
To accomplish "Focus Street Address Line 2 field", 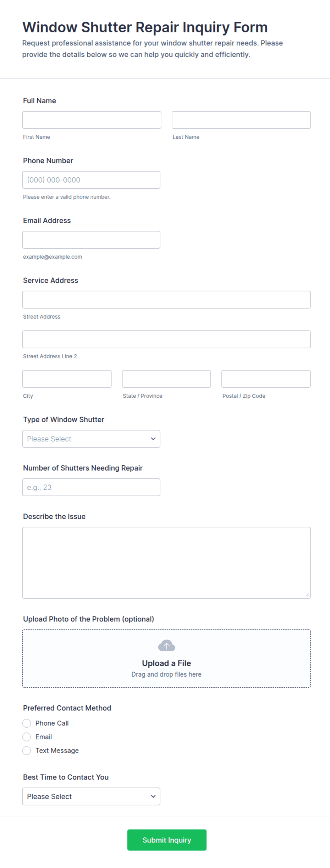I will pos(166,339).
